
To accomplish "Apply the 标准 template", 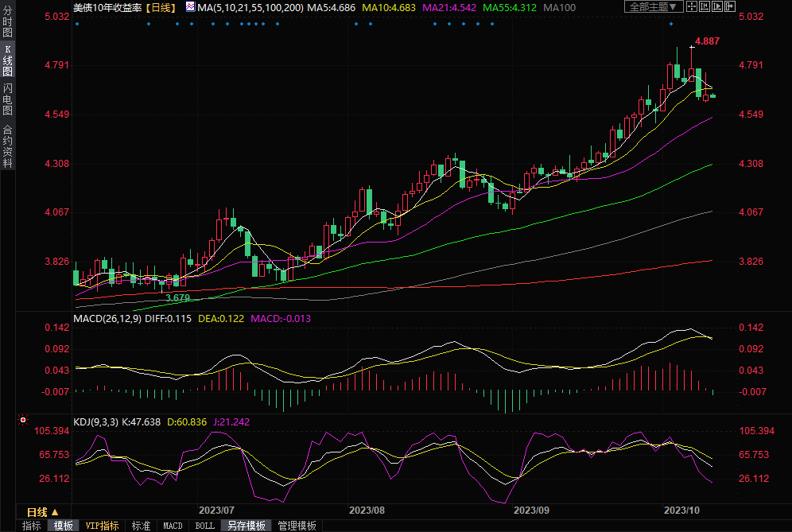I will [x=141, y=526].
